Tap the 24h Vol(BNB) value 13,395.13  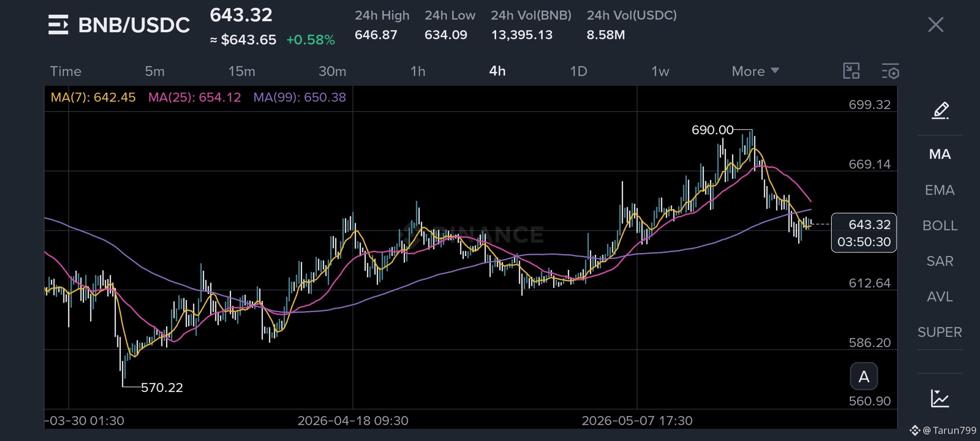coord(522,35)
